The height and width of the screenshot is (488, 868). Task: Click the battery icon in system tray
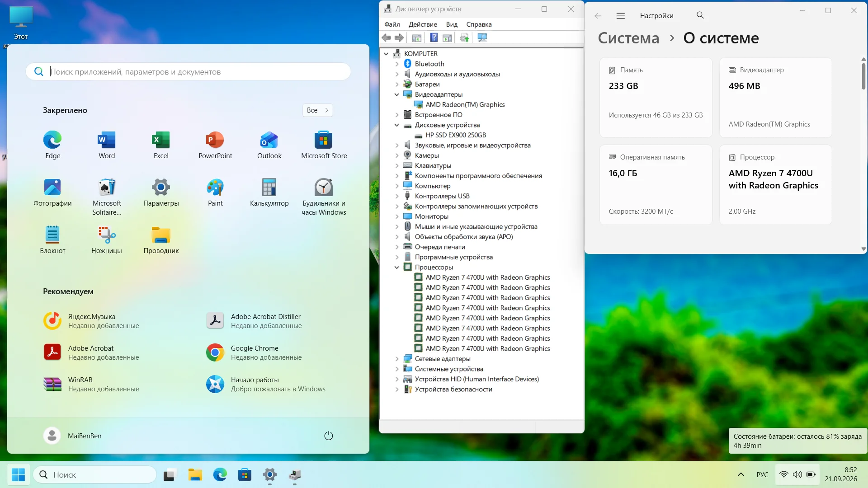[x=811, y=474]
